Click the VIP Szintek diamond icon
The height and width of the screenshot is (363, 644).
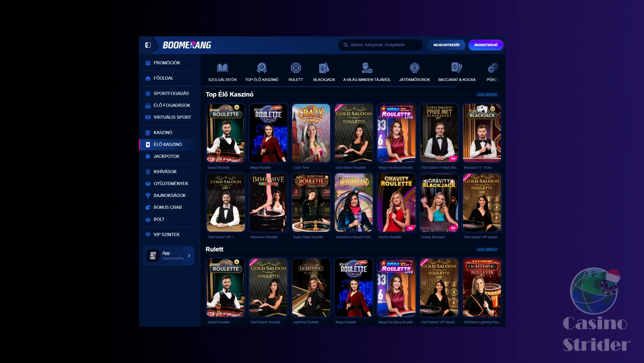click(148, 235)
